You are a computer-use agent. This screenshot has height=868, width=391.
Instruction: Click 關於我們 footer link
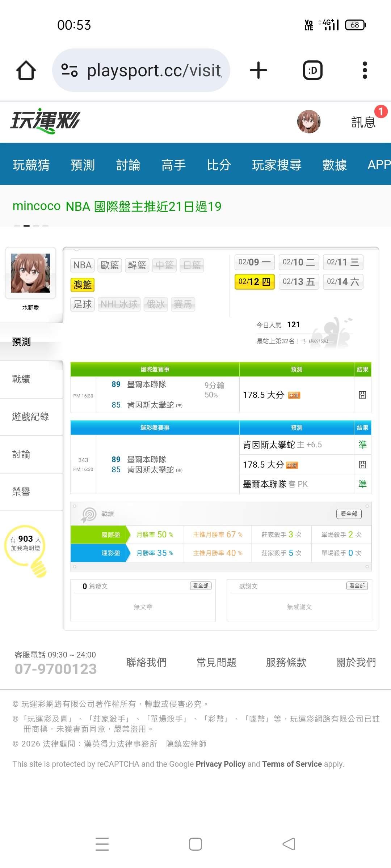click(356, 662)
